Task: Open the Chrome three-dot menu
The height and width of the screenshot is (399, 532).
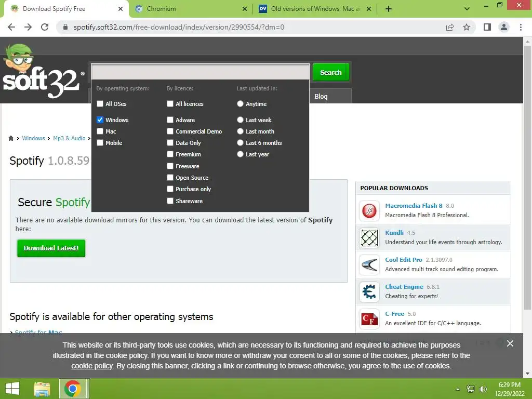Action: [x=521, y=27]
